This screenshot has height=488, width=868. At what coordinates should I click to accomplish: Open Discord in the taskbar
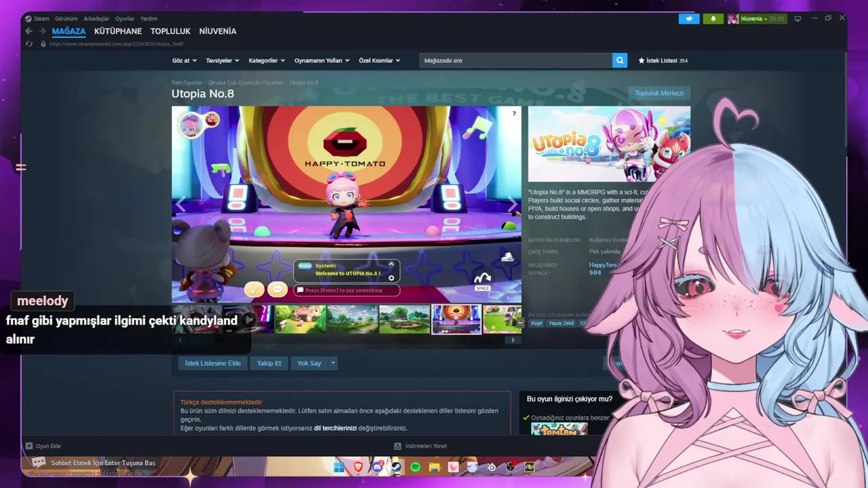(377, 467)
